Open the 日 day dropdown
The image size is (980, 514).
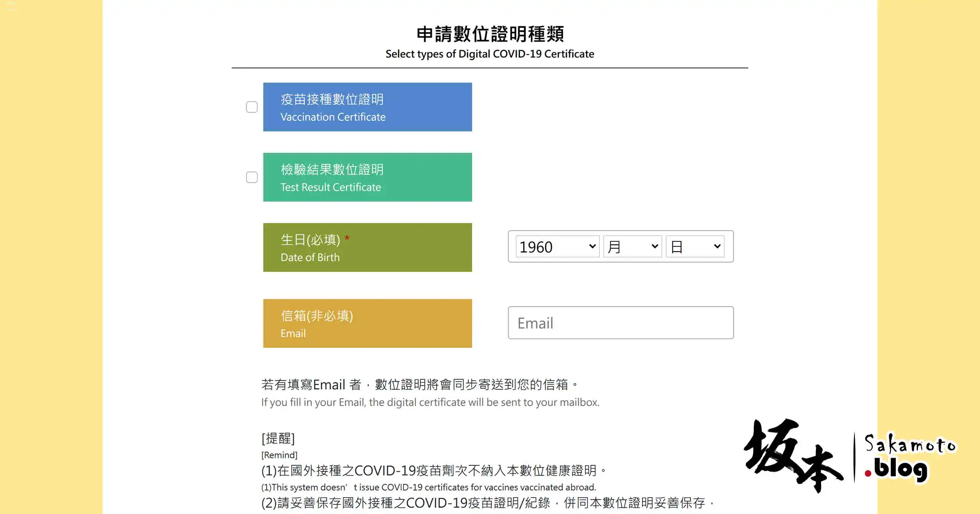click(695, 247)
